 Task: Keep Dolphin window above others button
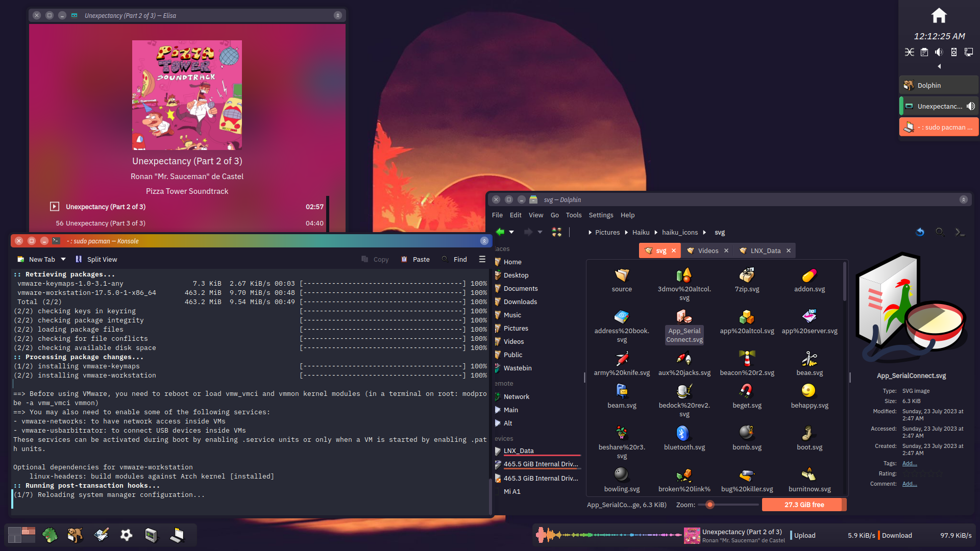click(x=963, y=199)
